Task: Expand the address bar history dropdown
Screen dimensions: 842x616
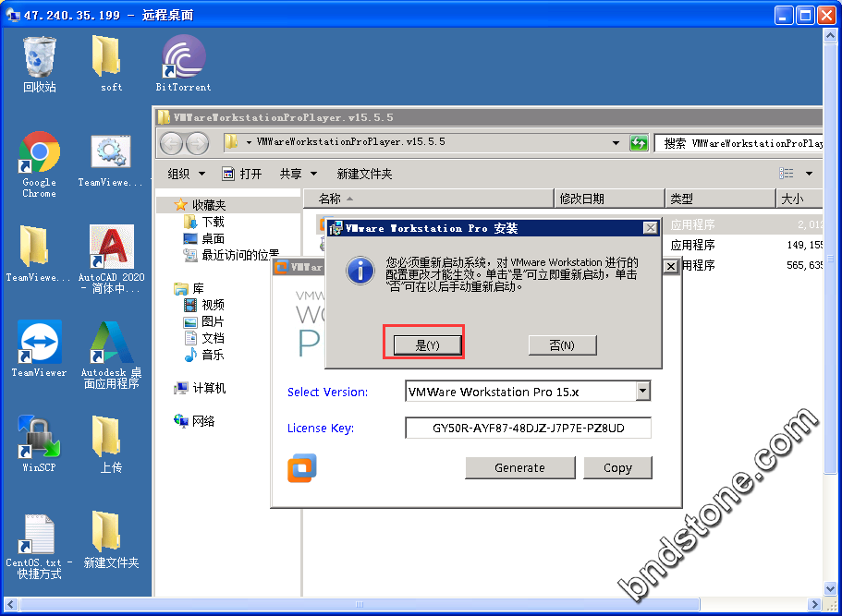Action: click(x=616, y=143)
